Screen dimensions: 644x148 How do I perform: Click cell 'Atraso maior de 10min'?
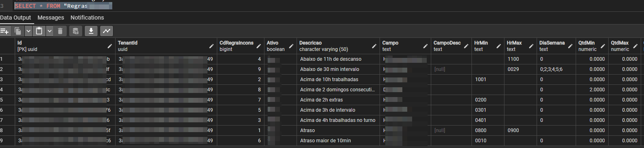coord(338,141)
